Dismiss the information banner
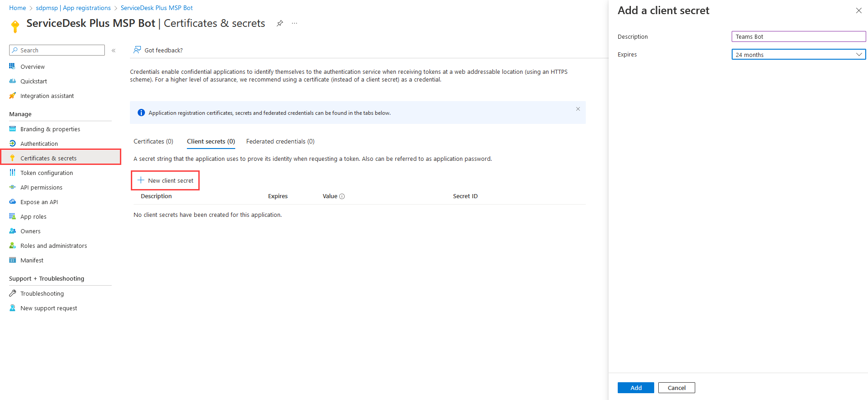The image size is (868, 400). (x=578, y=109)
